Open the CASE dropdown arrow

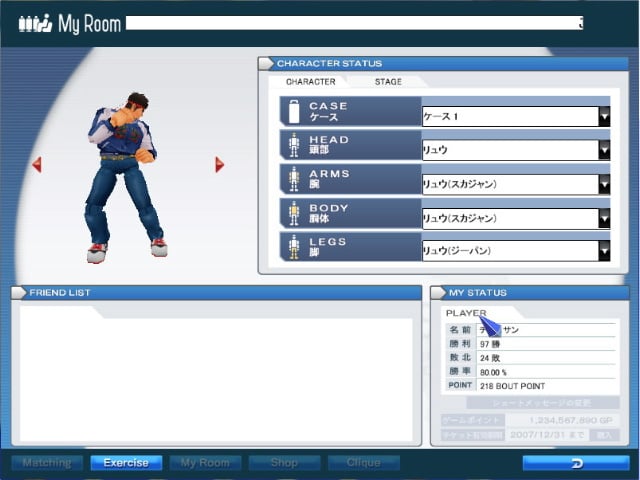[x=604, y=117]
